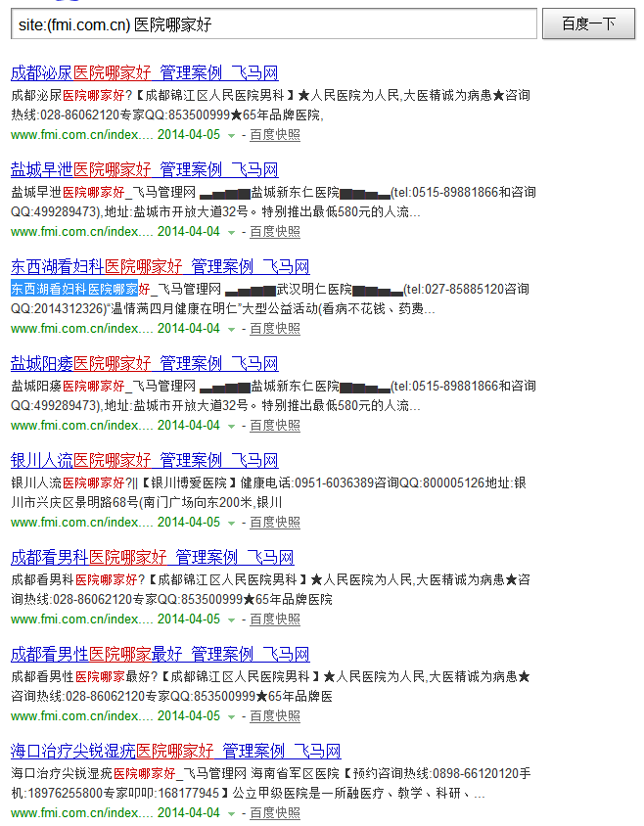The height and width of the screenshot is (826, 644).
Task: Expand dropdown arrow under 成都看男性 result
Action: tap(231, 717)
